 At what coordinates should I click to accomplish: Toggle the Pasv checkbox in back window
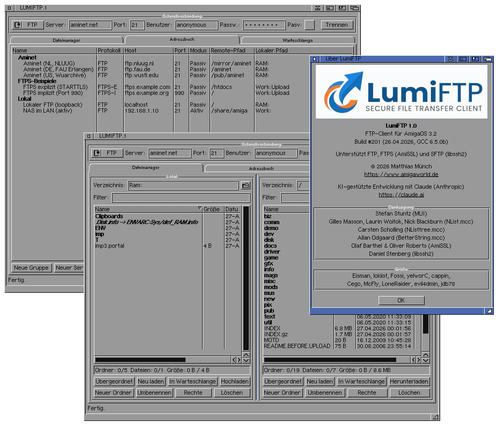(309, 25)
